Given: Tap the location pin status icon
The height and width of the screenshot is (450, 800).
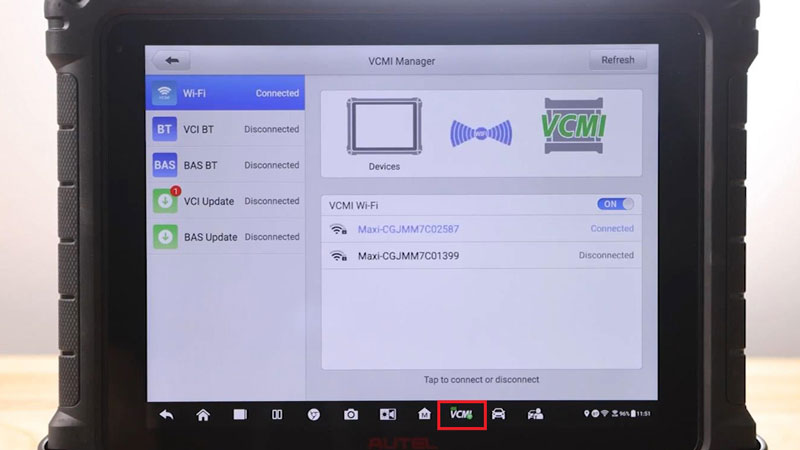Looking at the screenshot, I should click(x=586, y=414).
